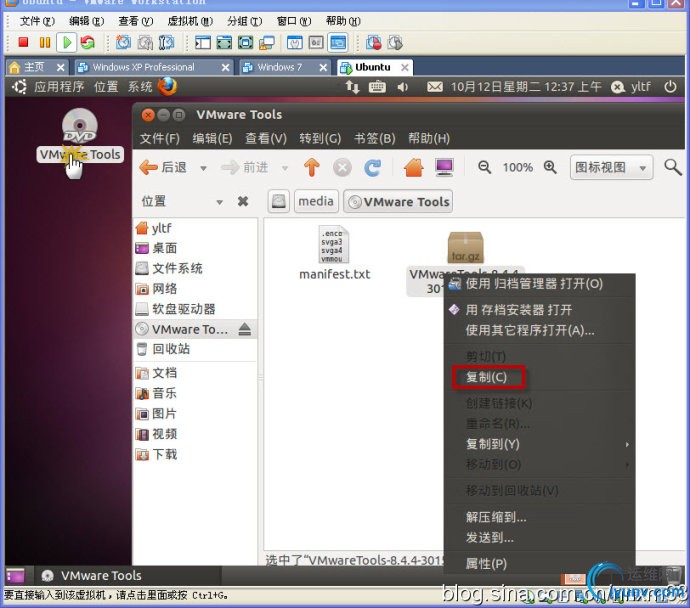Screen dimensions: 690x608
Task: Click the network connection indicator icon
Action: (352, 87)
